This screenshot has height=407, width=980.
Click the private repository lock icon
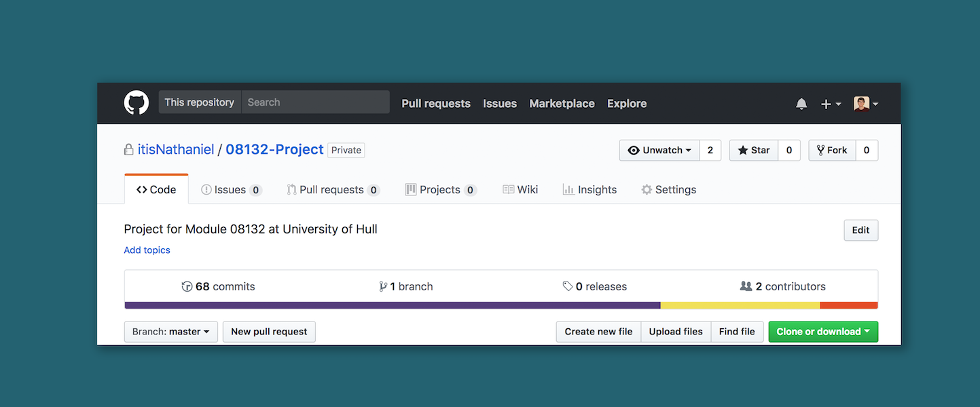tap(128, 150)
